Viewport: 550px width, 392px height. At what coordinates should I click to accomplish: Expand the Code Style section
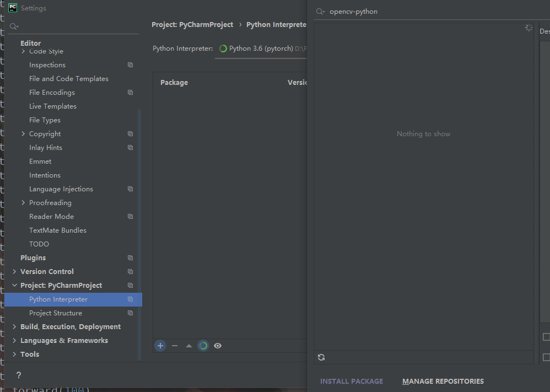(x=23, y=51)
